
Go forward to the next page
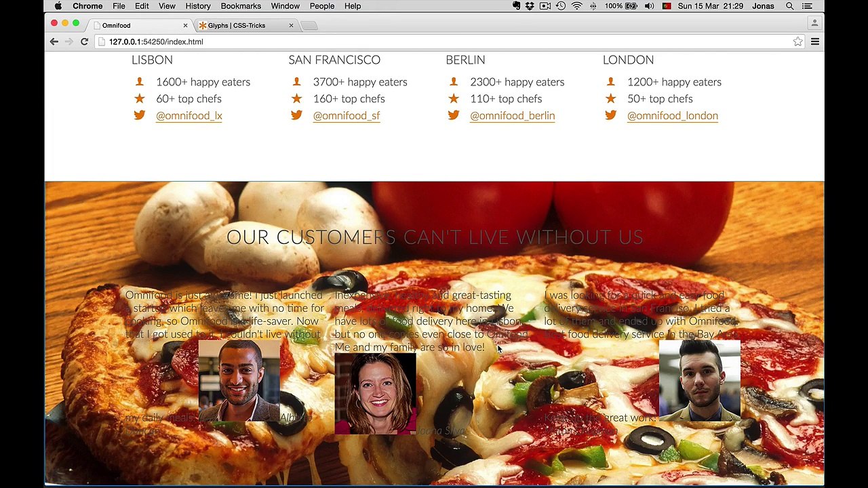69,42
